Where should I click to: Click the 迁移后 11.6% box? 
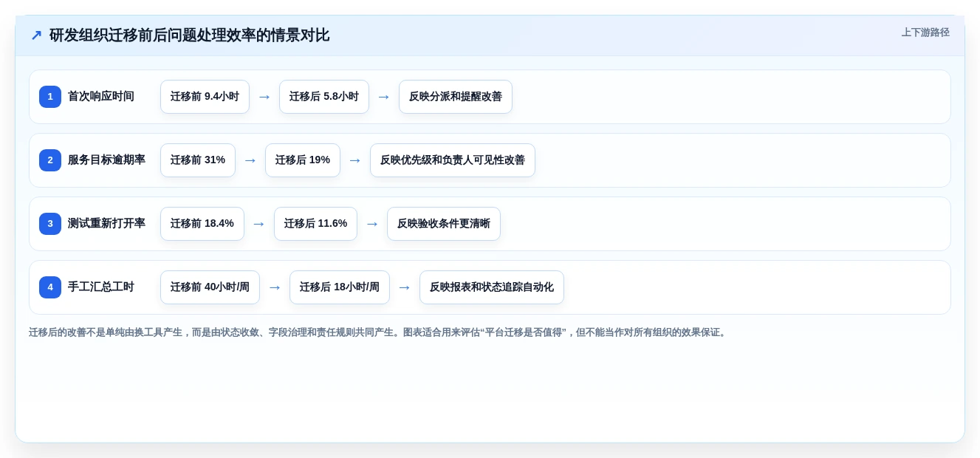tap(316, 224)
